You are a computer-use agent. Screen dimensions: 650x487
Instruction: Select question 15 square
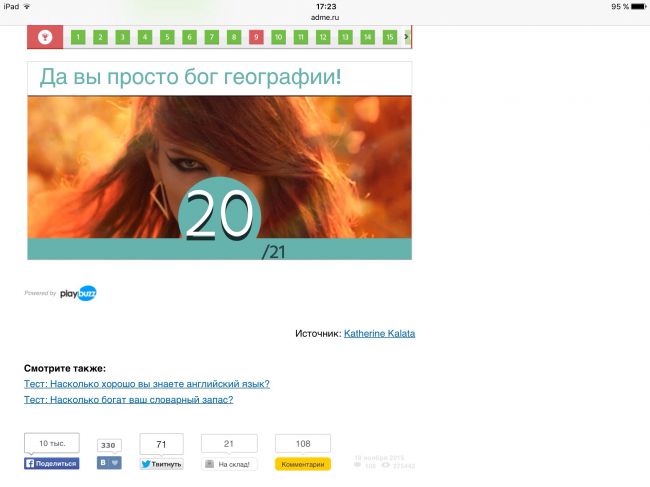(389, 37)
